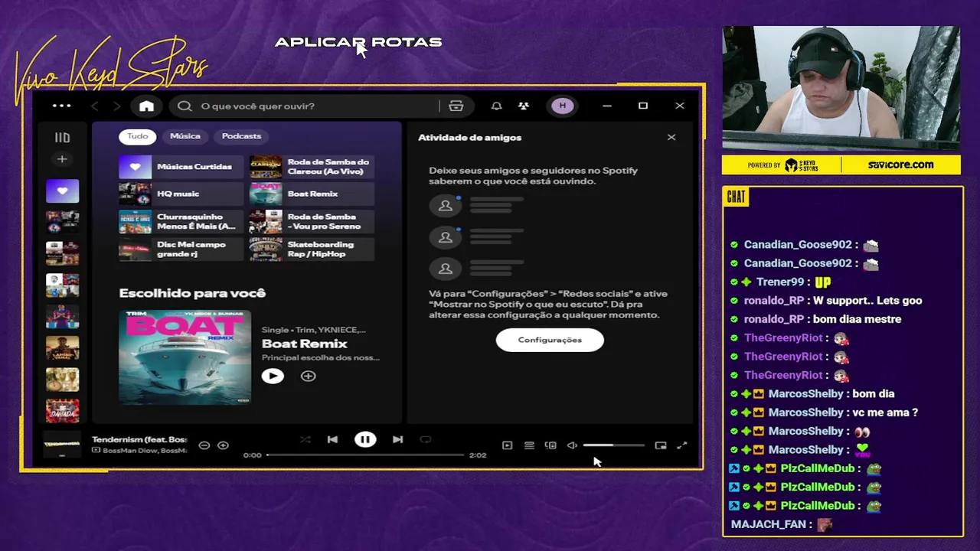Viewport: 980px width, 551px height.
Task: Click chat username MAJACH_FAN
Action: pos(768,524)
